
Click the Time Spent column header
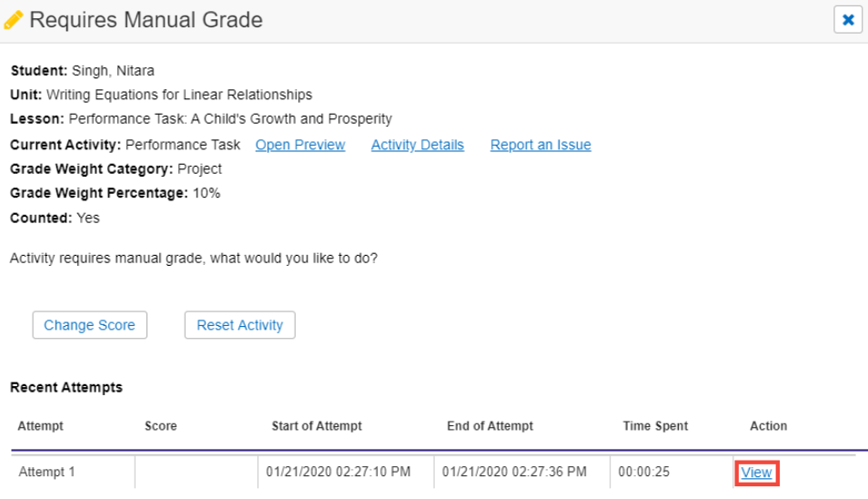pyautogui.click(x=655, y=426)
